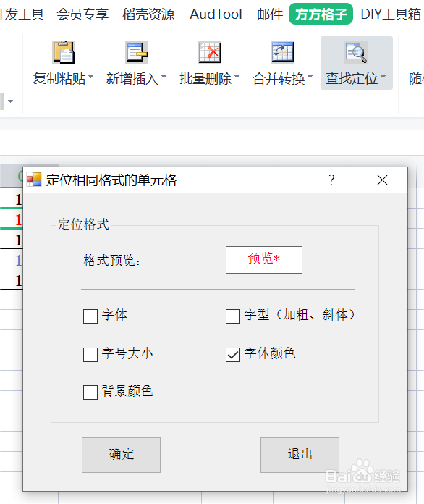Screen dimensions: 424x504
Task: Click the 新增插入 insert icon
Action: [x=137, y=52]
